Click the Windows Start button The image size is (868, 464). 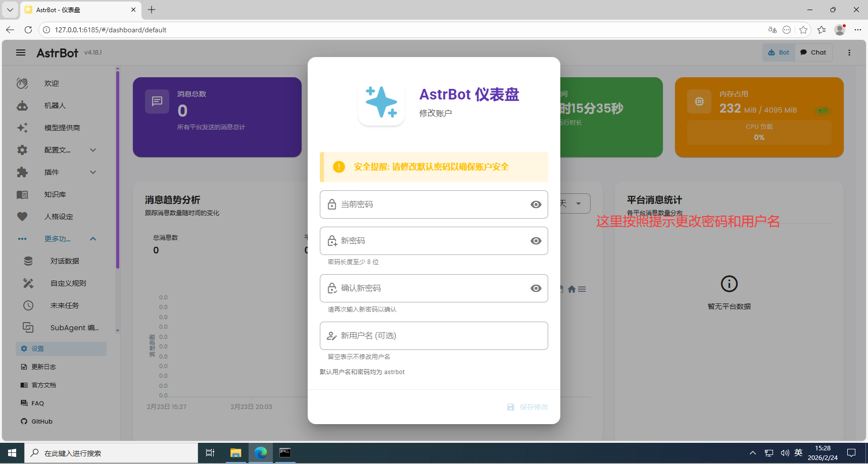12,453
